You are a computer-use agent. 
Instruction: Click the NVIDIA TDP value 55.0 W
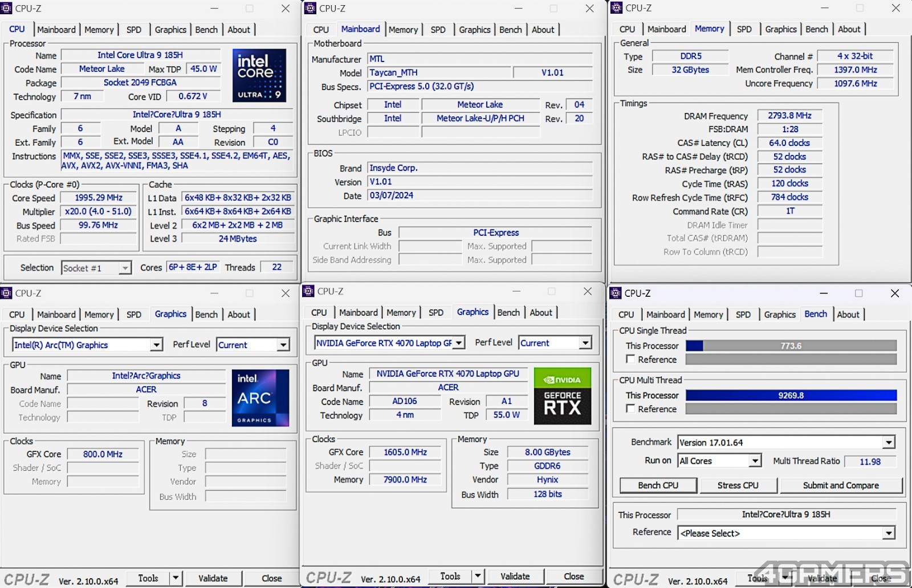(507, 415)
